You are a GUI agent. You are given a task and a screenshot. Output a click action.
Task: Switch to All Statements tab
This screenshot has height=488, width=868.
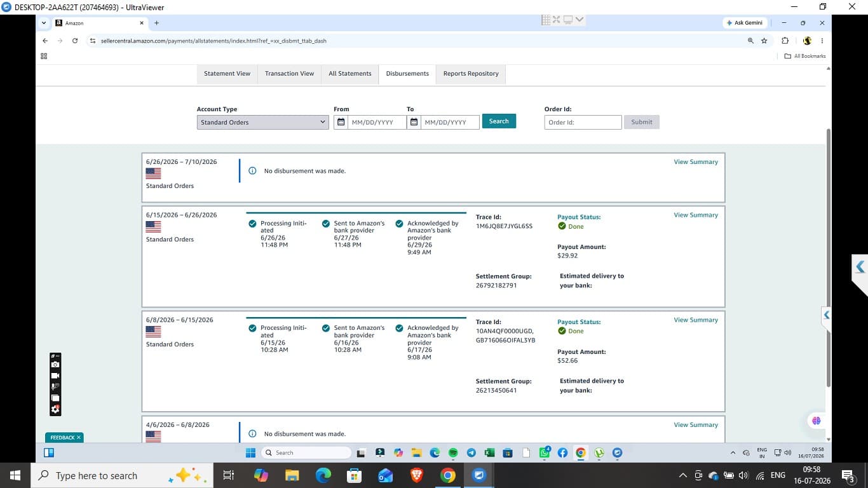point(349,74)
